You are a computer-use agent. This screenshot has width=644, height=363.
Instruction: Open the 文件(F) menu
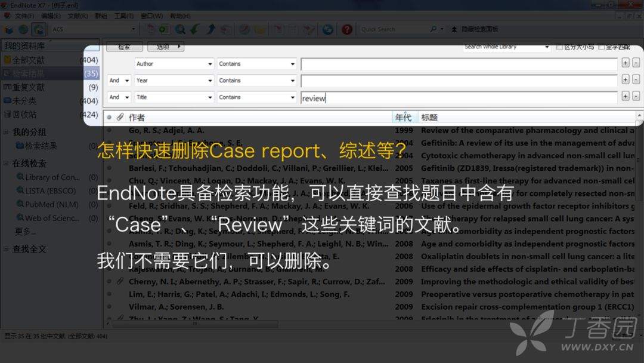[24, 16]
